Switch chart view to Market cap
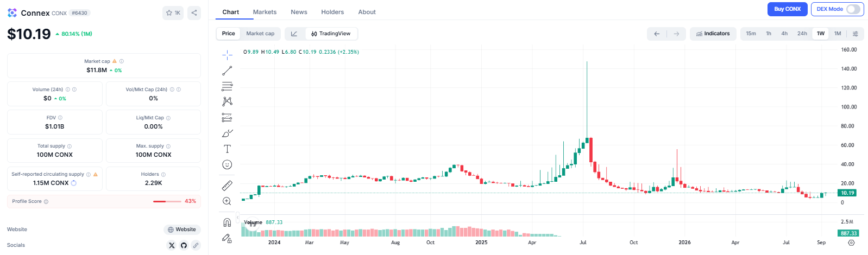 click(260, 34)
